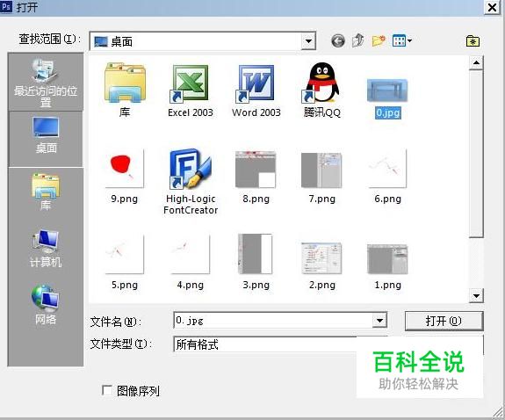Click the favorites folder icon with star
The width and height of the screenshot is (505, 420).
pyautogui.click(x=473, y=41)
